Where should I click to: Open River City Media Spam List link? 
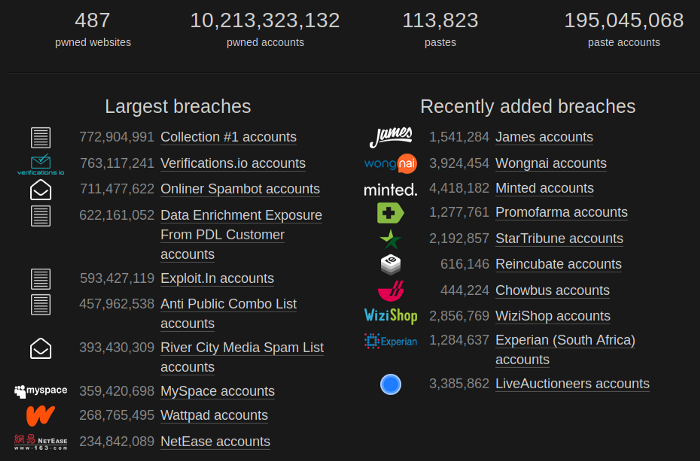(x=242, y=357)
